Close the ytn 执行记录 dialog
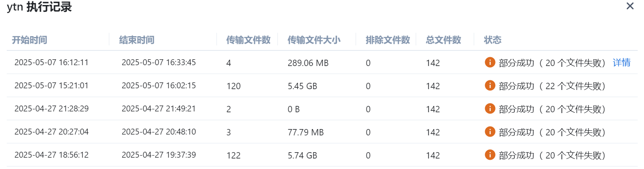The width and height of the screenshot is (644, 169). 630,6
